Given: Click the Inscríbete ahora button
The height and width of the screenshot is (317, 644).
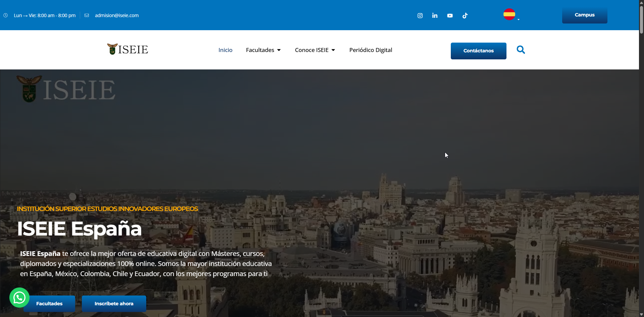Looking at the screenshot, I should (x=114, y=304).
